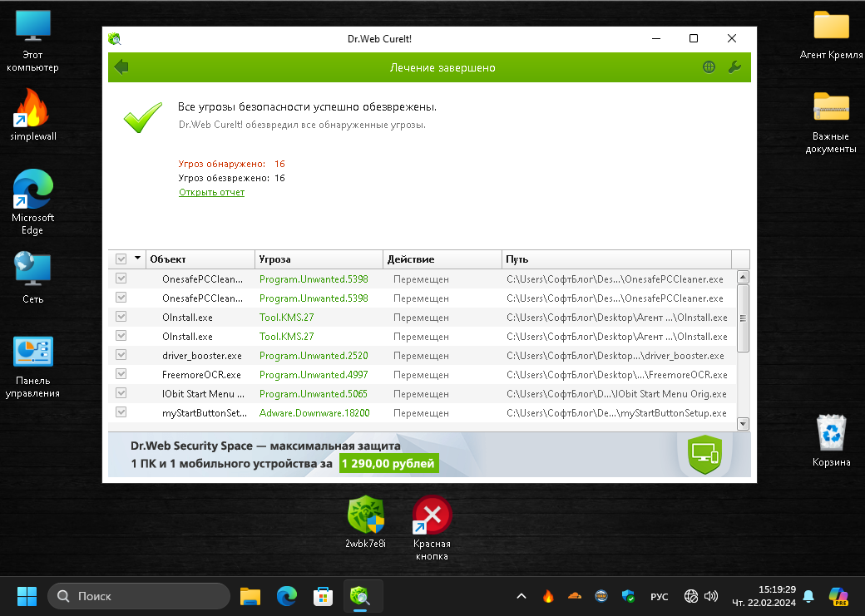Toggle the select-all checkbox in header
This screenshot has height=616, width=865.
[x=121, y=259]
